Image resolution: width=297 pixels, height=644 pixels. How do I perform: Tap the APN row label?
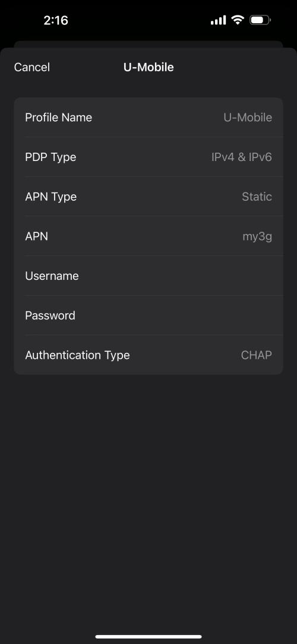[x=37, y=236]
